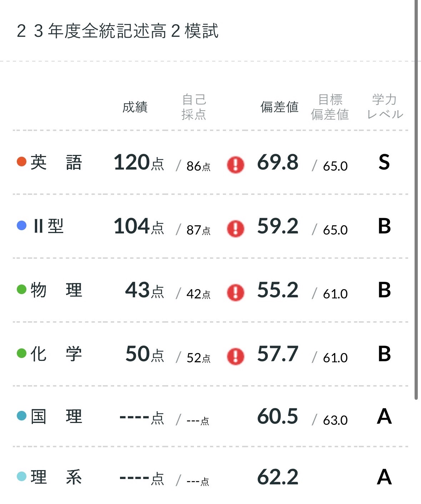Viewport: 421px width, 504px height.
Task: Click the orange dot next to 英語
Action: click(x=22, y=162)
